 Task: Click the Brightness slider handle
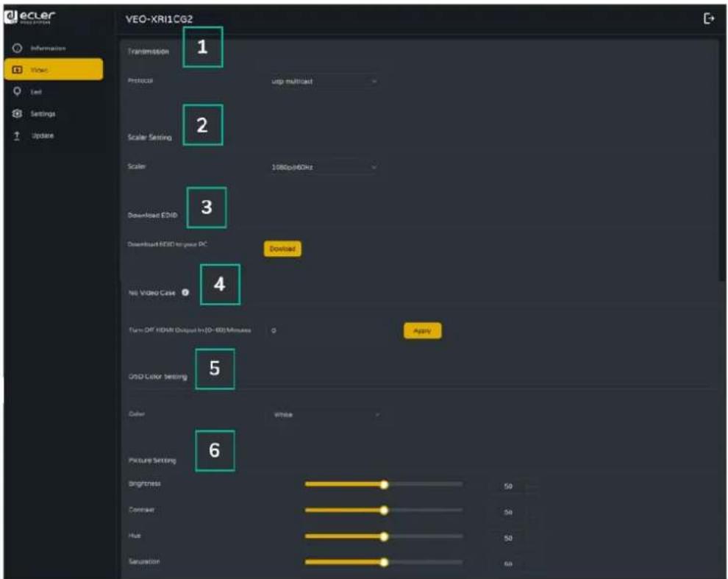[384, 485]
